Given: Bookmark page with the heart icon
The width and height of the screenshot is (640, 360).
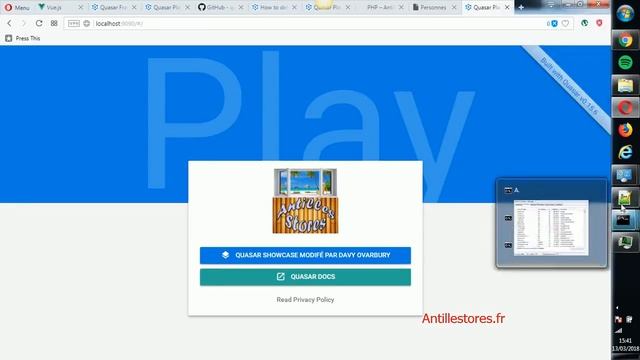Looking at the screenshot, I should [x=565, y=24].
